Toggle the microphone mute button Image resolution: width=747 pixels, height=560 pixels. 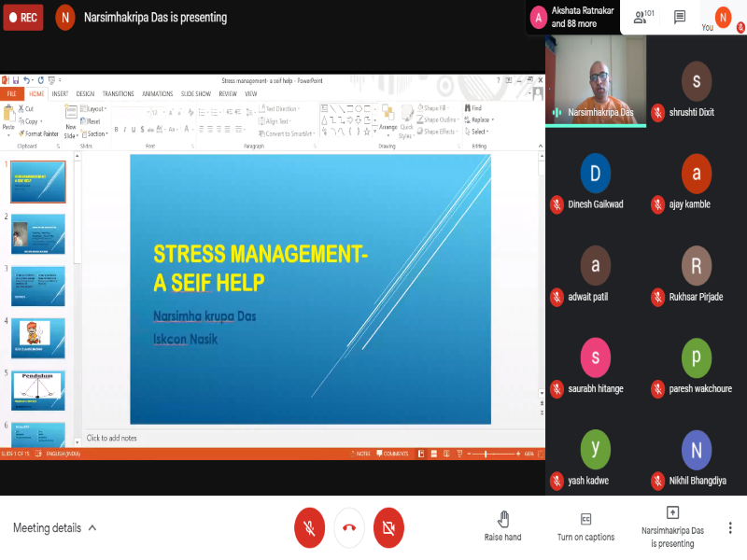(309, 527)
